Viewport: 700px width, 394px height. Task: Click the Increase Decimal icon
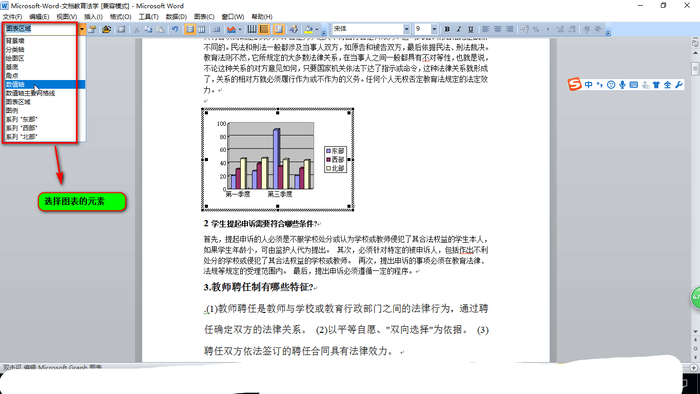(x=560, y=29)
